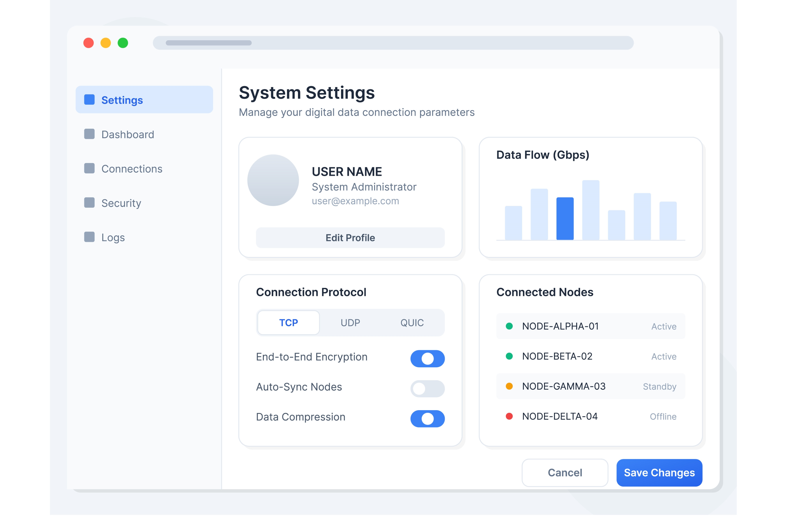Viewport: 804px width, 532px height.
Task: Click the Security sidebar icon
Action: (x=89, y=203)
